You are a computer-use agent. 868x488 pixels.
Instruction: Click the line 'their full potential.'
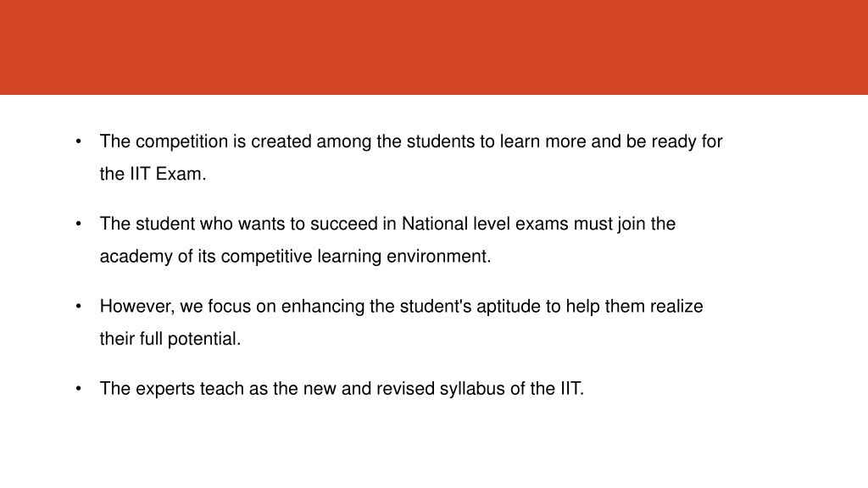[x=170, y=339]
